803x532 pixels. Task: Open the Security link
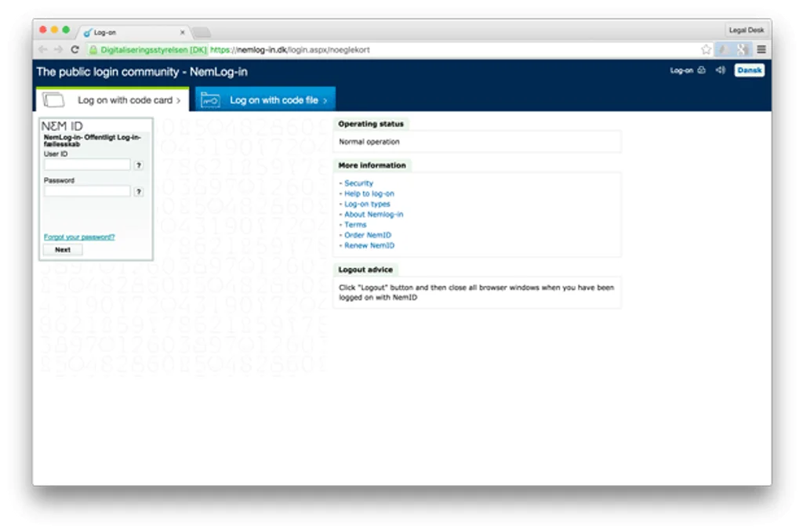[358, 183]
